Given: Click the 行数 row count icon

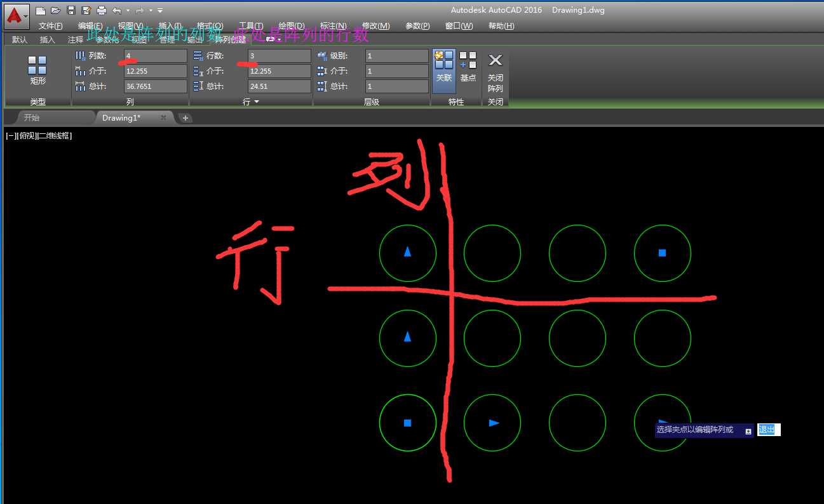Looking at the screenshot, I should [198, 56].
